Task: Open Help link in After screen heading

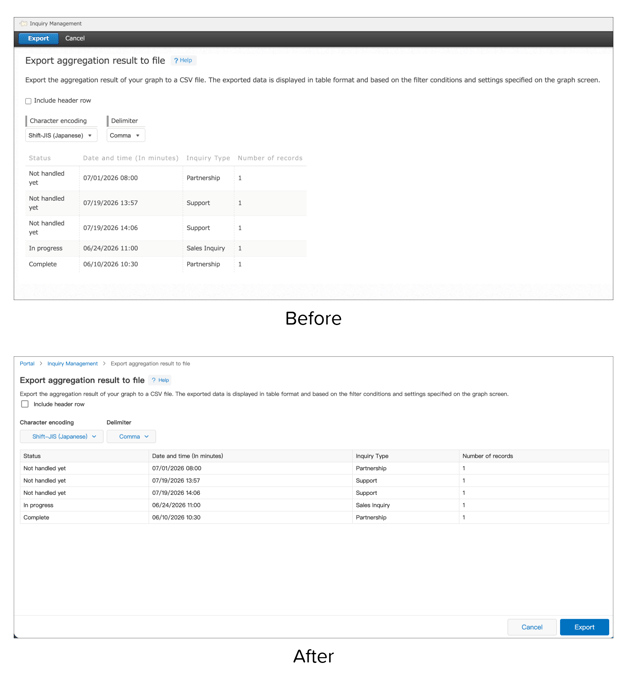Action: coord(160,380)
